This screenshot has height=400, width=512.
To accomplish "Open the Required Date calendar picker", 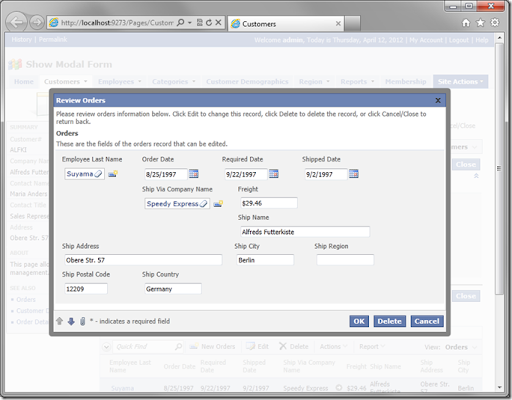I will (274, 174).
